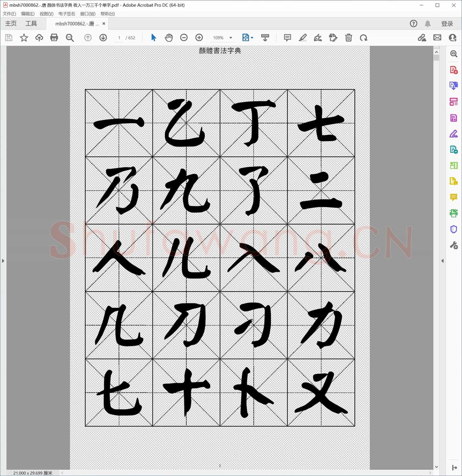Toggle the Hand tool

pos(168,38)
